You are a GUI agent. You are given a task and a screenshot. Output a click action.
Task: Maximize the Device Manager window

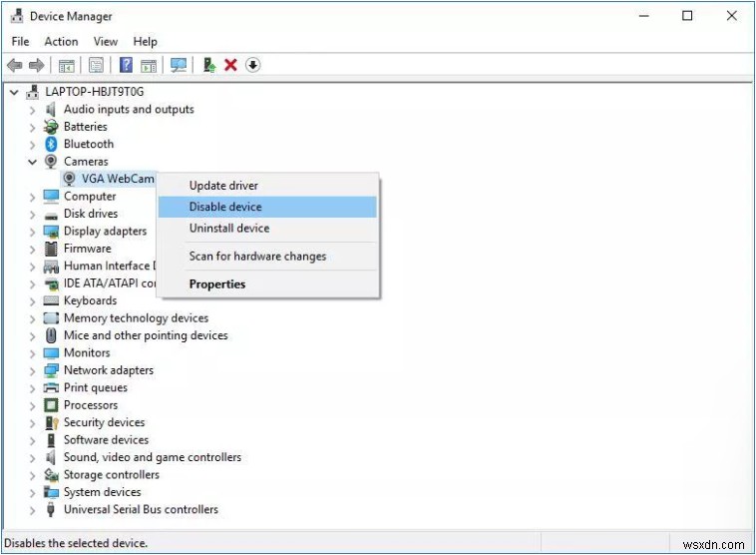pyautogui.click(x=687, y=16)
